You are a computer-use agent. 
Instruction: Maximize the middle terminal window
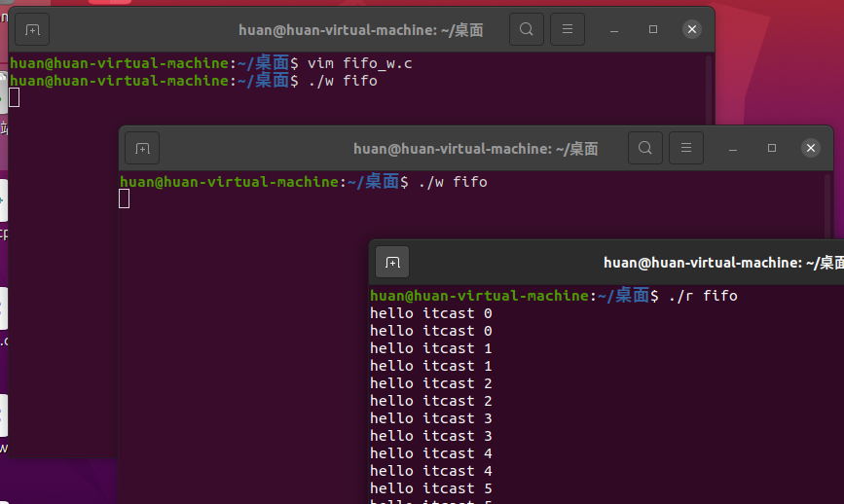click(772, 148)
